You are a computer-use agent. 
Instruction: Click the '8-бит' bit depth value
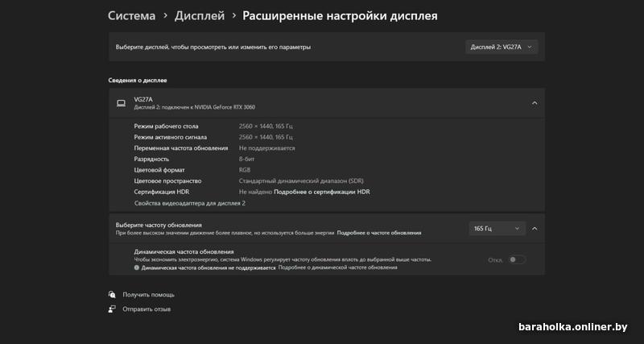tap(247, 159)
